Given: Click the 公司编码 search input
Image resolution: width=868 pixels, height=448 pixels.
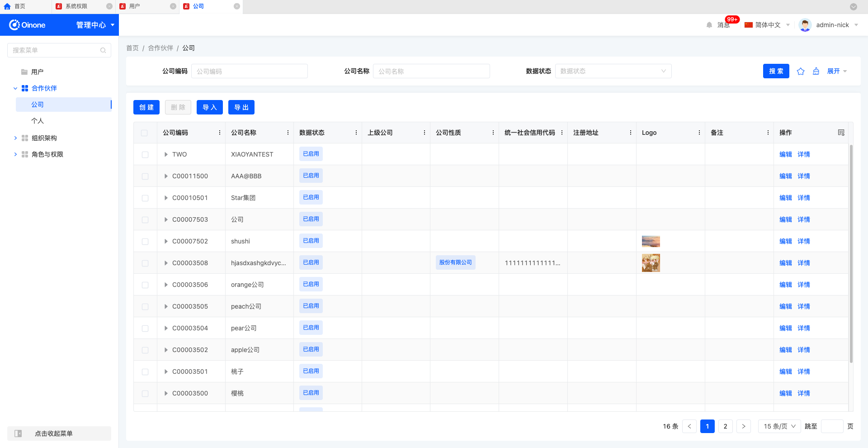Looking at the screenshot, I should (x=250, y=71).
